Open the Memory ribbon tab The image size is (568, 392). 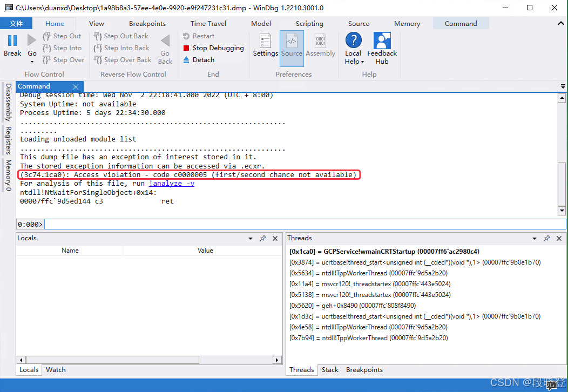click(x=407, y=24)
